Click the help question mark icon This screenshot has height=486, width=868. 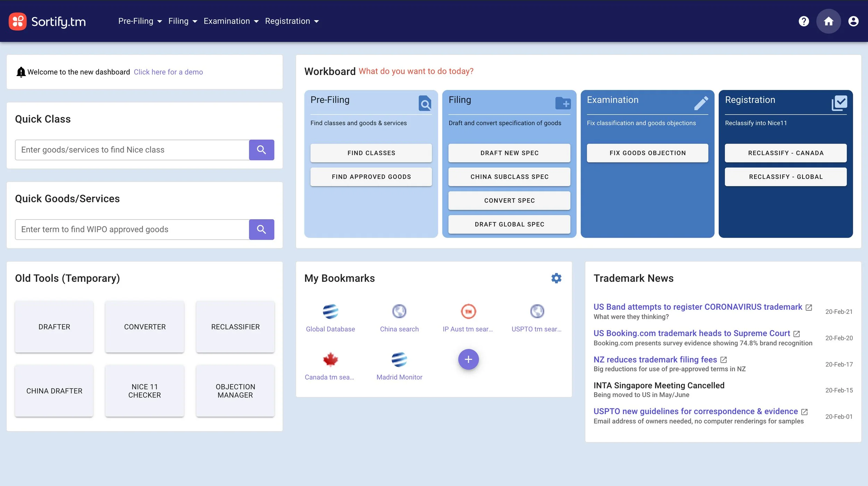[803, 21]
